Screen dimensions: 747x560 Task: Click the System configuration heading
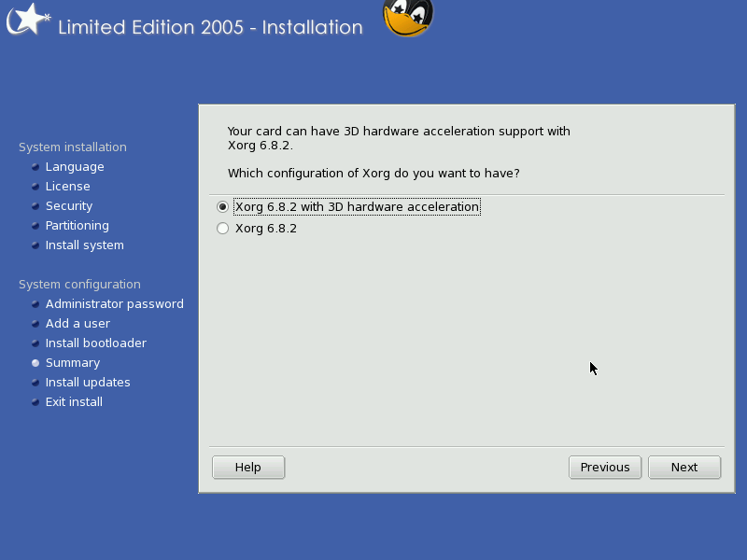[x=79, y=285]
